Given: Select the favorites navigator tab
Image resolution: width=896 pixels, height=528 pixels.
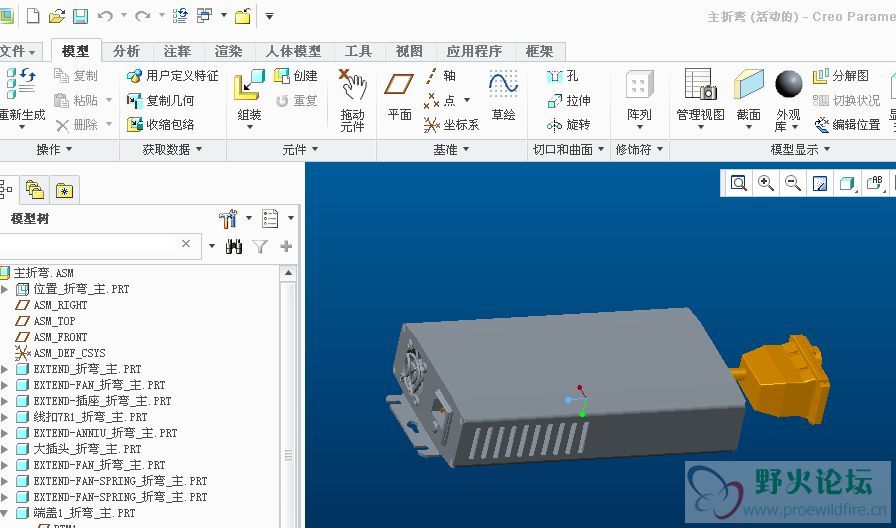Looking at the screenshot, I should point(64,190).
